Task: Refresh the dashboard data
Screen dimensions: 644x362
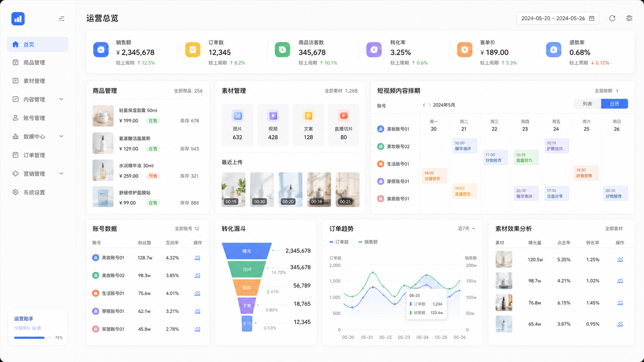Action: 612,18
